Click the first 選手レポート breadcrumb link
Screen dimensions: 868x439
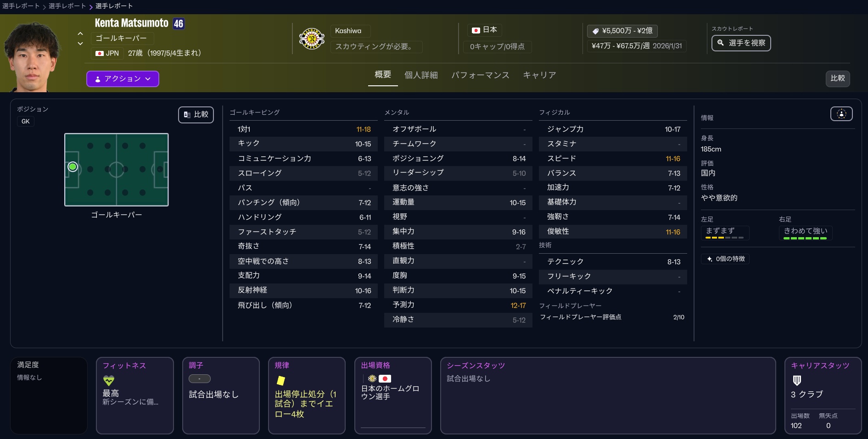tap(21, 6)
